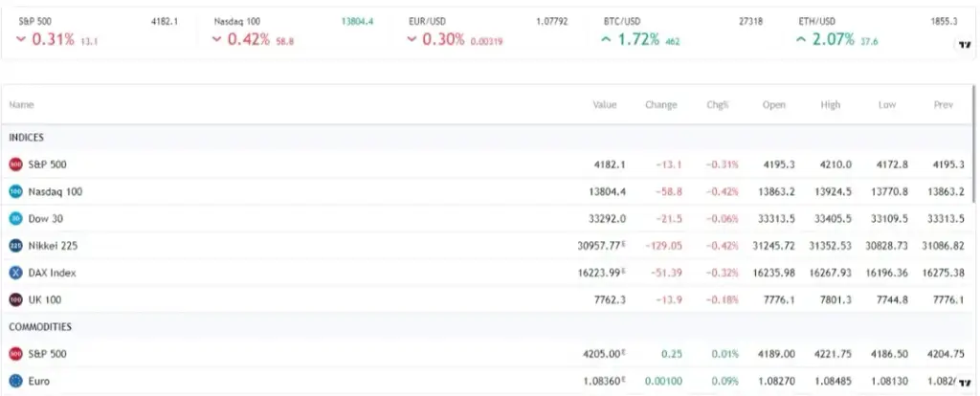Sort table by the Value column header

click(x=605, y=105)
